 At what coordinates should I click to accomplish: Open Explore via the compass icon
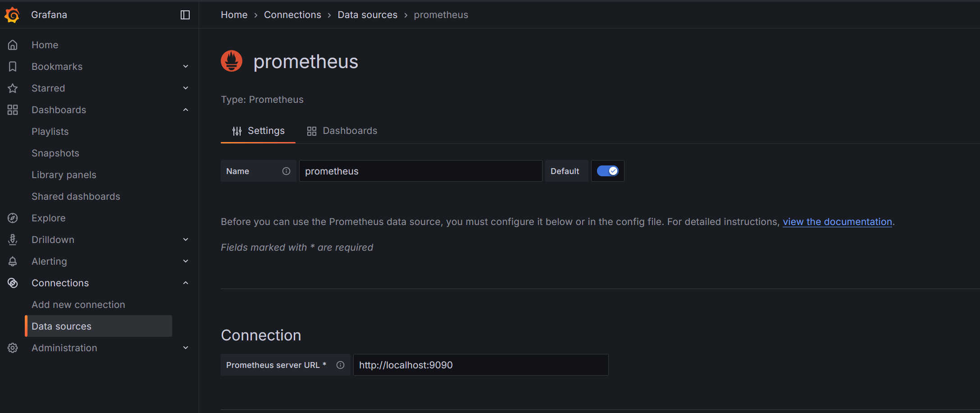point(12,218)
